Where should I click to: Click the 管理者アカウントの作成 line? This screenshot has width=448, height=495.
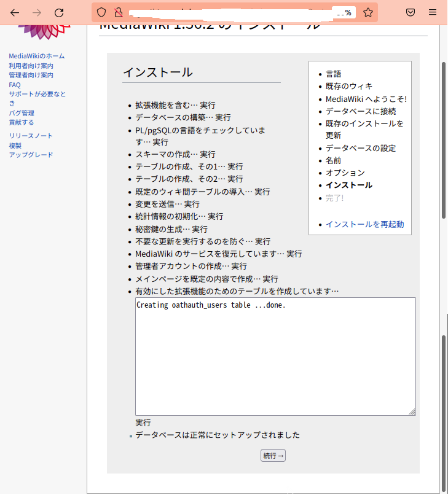click(x=191, y=267)
